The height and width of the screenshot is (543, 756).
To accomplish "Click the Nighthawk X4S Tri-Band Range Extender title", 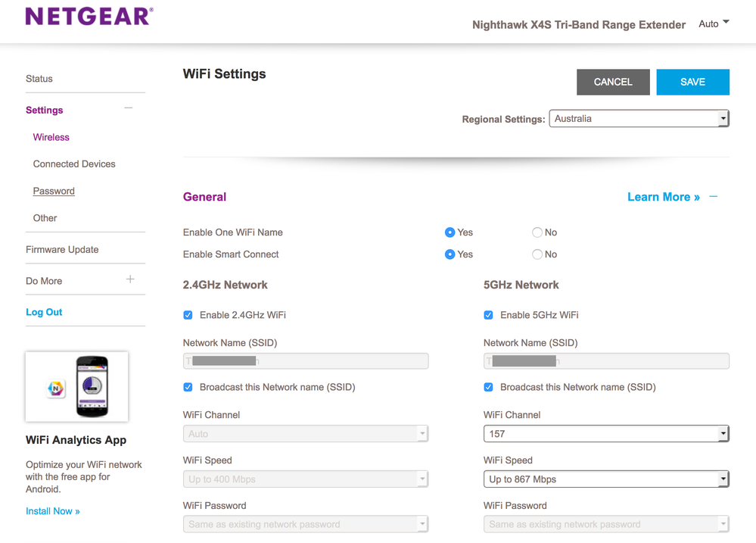I will tap(579, 25).
